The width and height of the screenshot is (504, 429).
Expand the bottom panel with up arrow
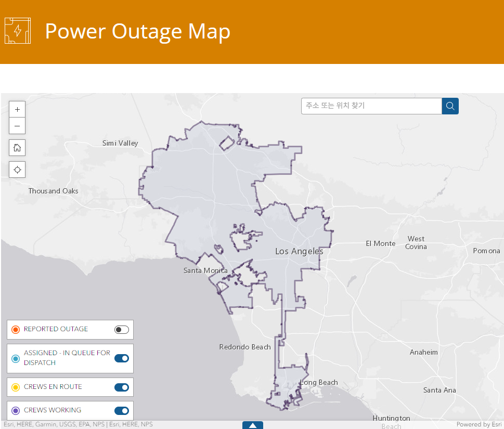[x=253, y=425]
